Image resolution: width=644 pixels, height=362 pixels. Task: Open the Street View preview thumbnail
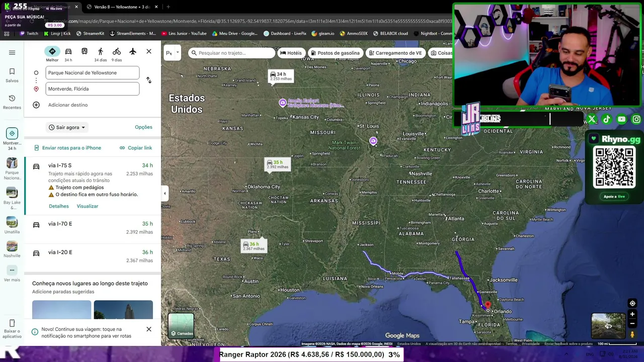click(608, 326)
